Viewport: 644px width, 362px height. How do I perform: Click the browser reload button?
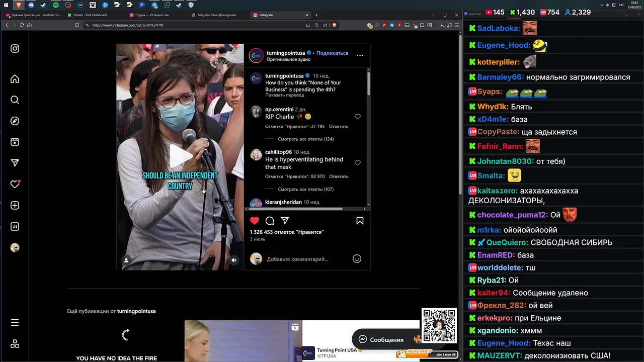click(22, 25)
